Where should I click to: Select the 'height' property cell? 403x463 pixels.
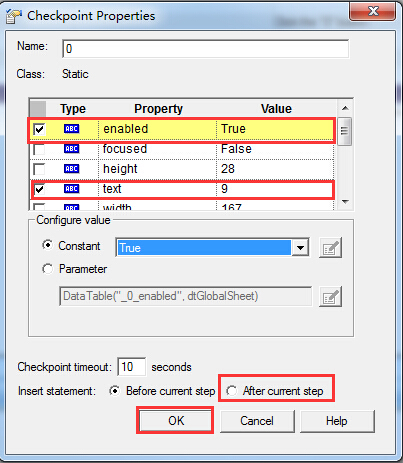157,169
